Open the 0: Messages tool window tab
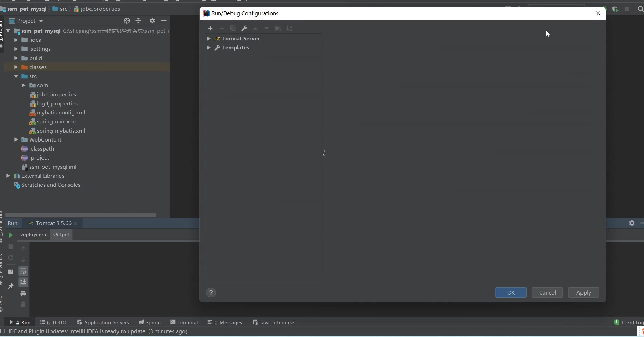This screenshot has height=337, width=644. [225, 322]
